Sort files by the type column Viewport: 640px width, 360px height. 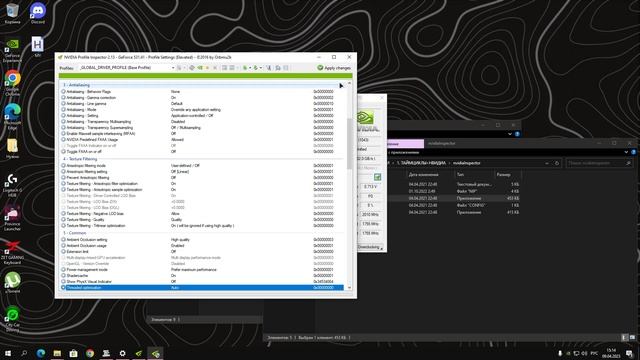[474, 175]
